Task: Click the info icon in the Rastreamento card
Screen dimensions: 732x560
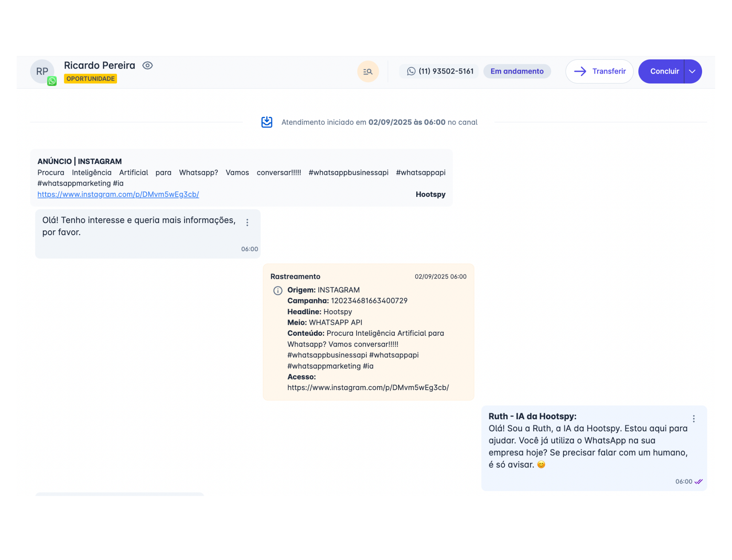Action: point(278,291)
